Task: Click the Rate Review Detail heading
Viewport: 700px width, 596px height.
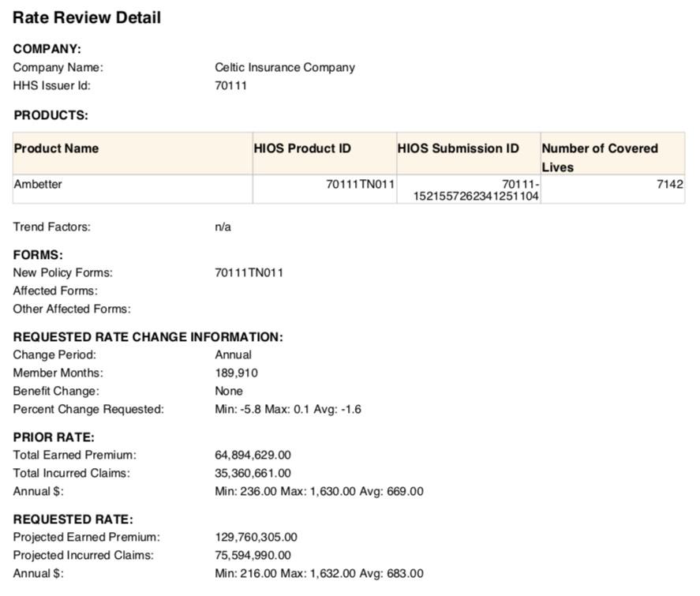Action: (x=87, y=17)
